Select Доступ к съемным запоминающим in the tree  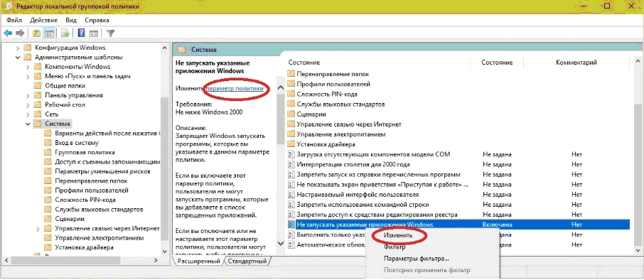pyautogui.click(x=107, y=162)
